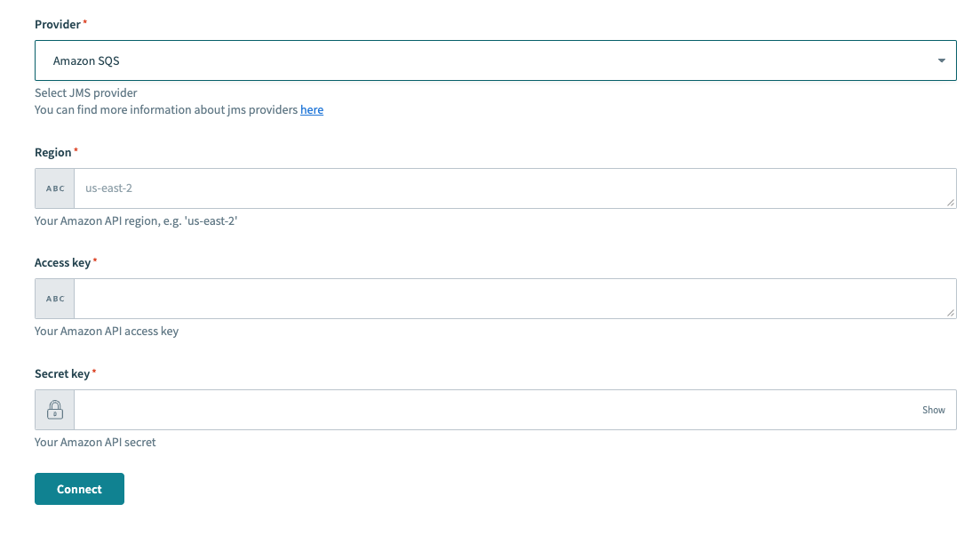
Task: Click the padlock icon beside the Secret key field
Action: 53,409
